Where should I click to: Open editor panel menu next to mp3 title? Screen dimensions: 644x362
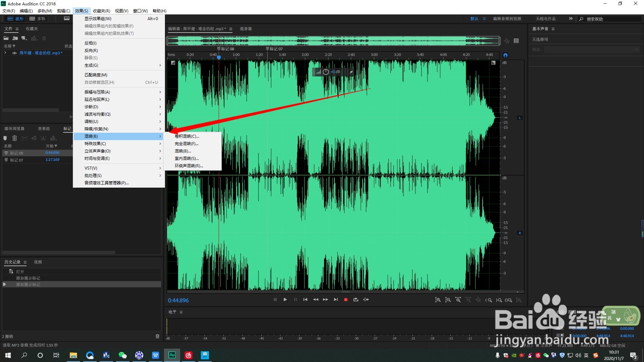(231, 29)
